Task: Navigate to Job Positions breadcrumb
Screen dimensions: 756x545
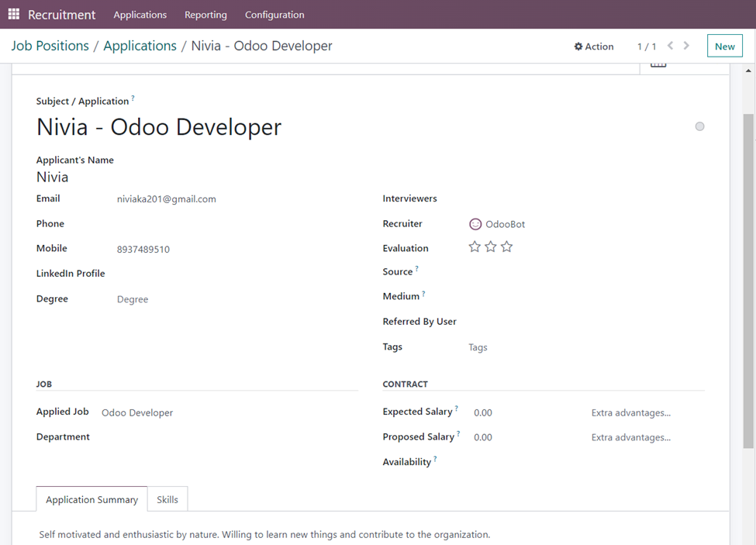Action: pyautogui.click(x=50, y=46)
